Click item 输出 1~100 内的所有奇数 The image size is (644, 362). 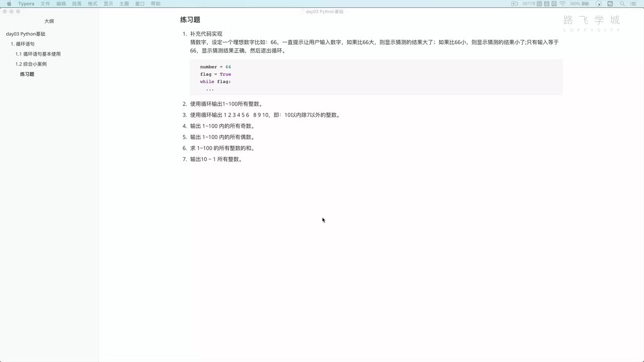(x=223, y=126)
